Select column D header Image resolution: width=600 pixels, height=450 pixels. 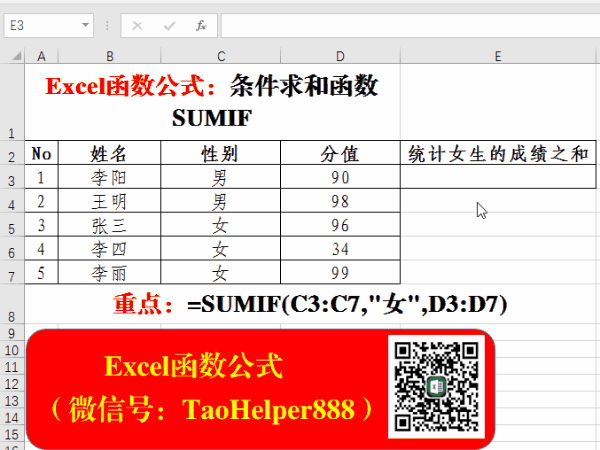pyautogui.click(x=340, y=56)
